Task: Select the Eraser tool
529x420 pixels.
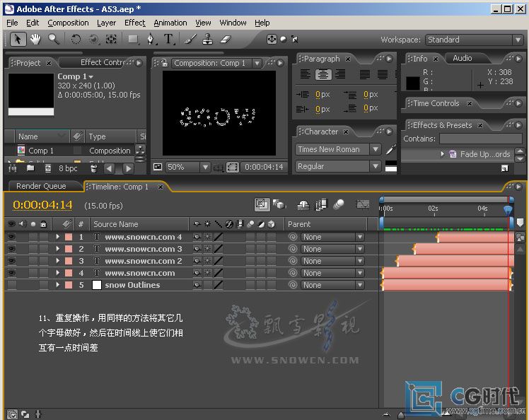Action: pyautogui.click(x=226, y=39)
